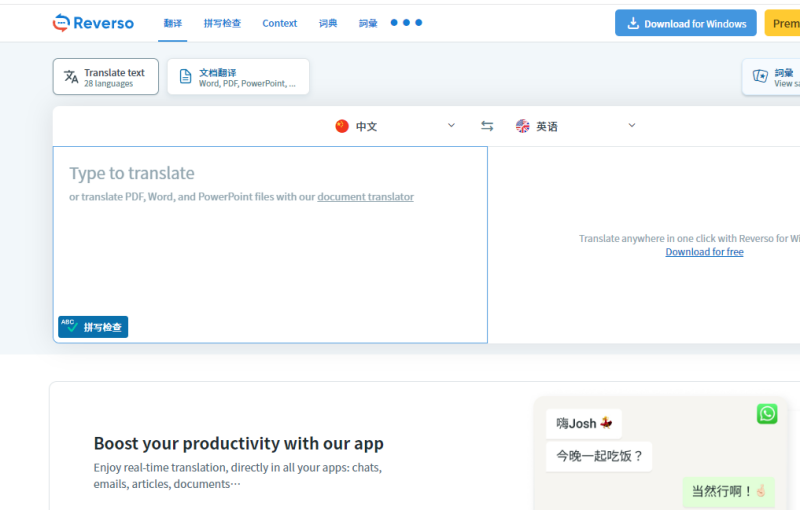800x510 pixels.
Task: Click the Translate text card icon
Action: pyautogui.click(x=71, y=77)
